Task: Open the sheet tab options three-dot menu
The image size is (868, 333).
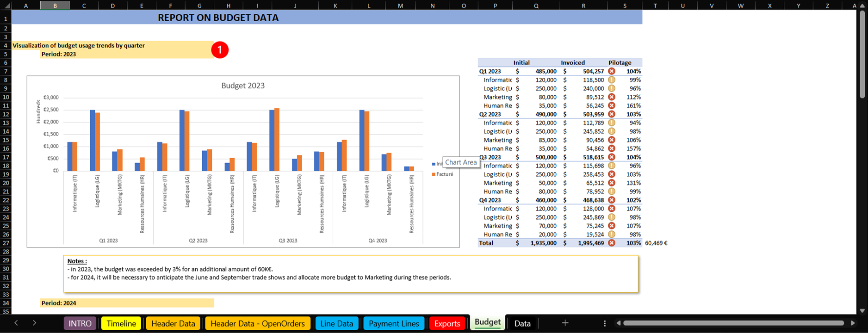Action: [605, 323]
